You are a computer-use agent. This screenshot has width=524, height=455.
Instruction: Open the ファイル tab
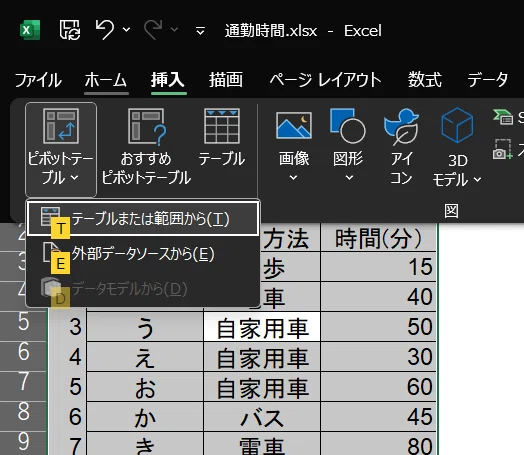pyautogui.click(x=38, y=80)
